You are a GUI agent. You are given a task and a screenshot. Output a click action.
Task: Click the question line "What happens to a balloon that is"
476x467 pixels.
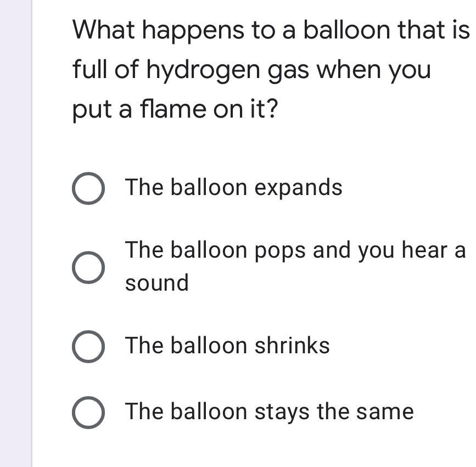271,31
